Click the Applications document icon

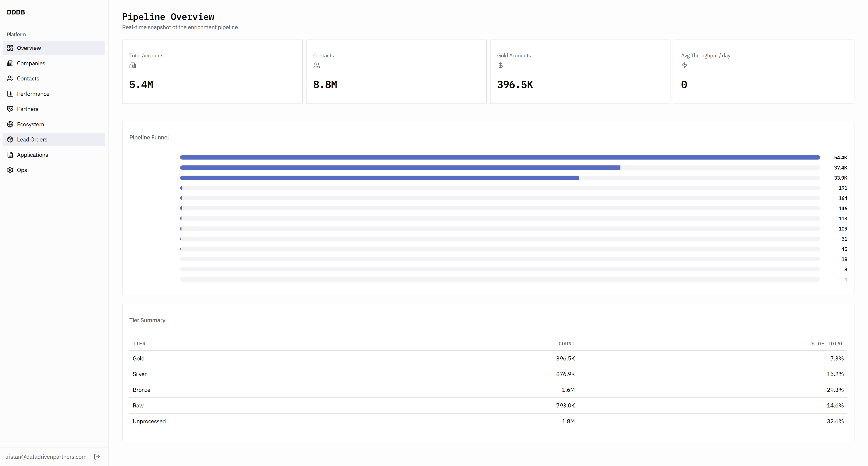10,155
